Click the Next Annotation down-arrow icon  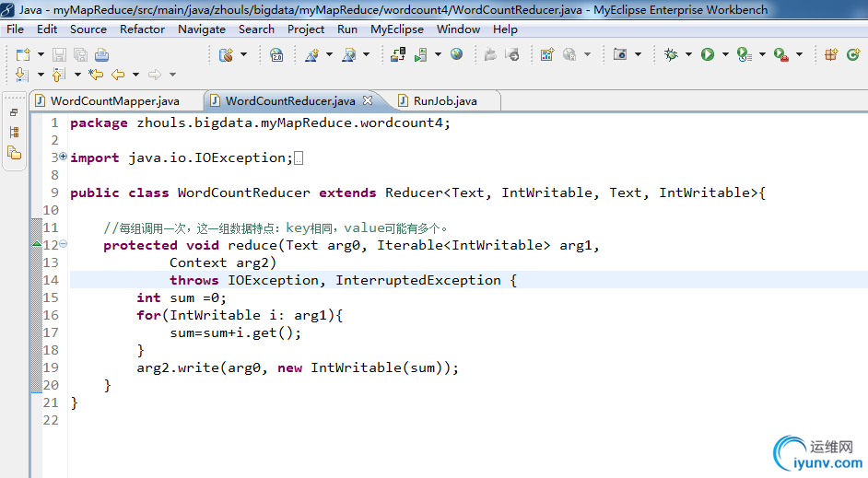tap(21, 74)
